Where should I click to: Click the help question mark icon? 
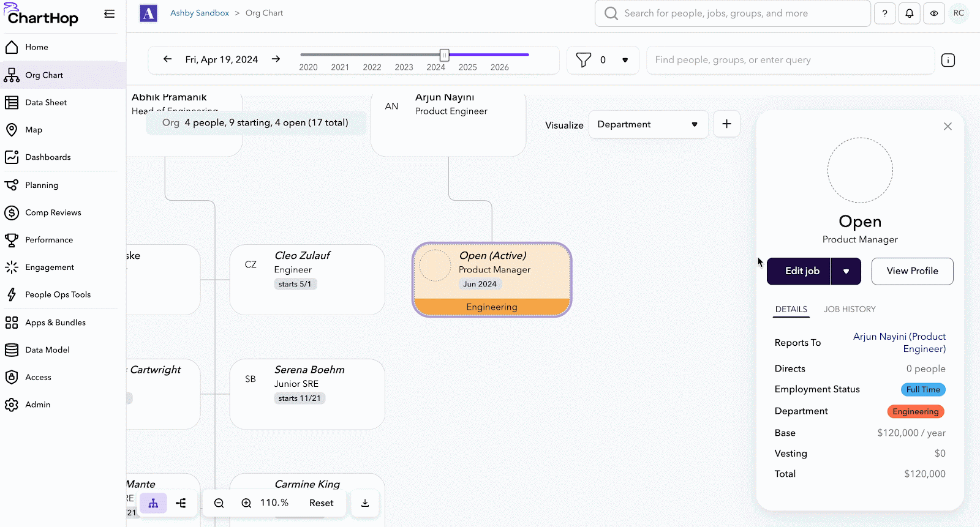[x=884, y=13]
